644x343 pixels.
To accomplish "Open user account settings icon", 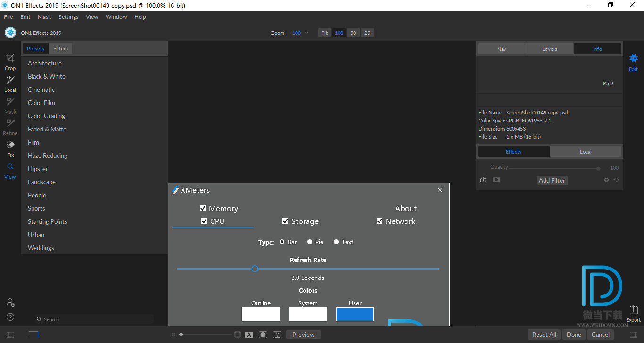I will pyautogui.click(x=10, y=302).
